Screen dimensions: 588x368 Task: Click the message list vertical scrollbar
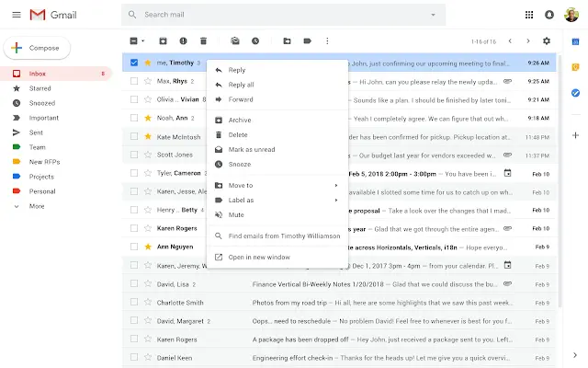(x=560, y=180)
